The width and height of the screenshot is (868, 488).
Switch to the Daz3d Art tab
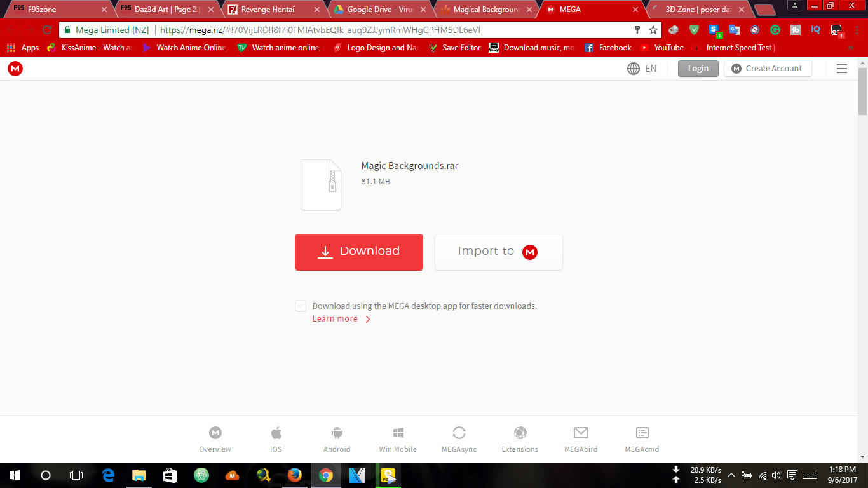click(x=165, y=10)
